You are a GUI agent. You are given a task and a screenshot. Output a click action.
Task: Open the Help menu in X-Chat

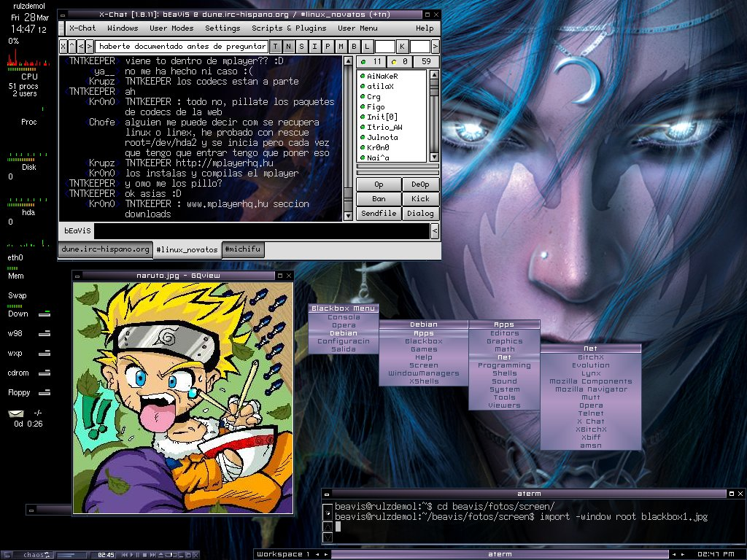pos(425,28)
